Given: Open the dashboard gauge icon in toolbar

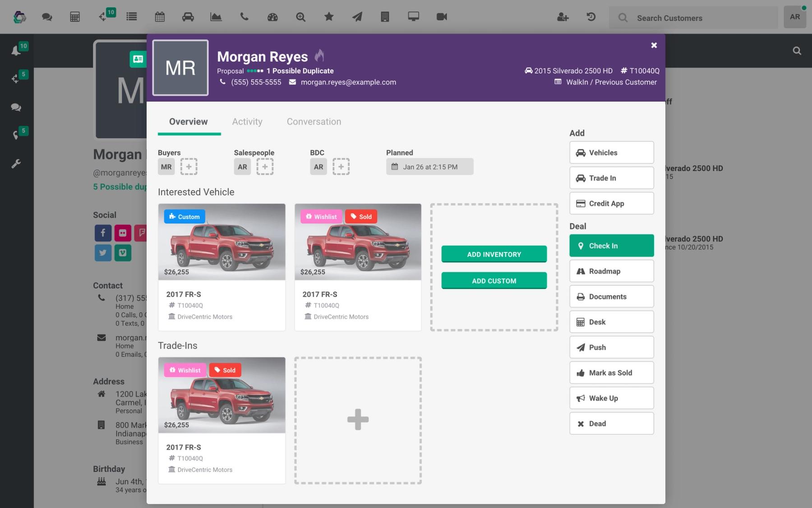Looking at the screenshot, I should click(272, 17).
